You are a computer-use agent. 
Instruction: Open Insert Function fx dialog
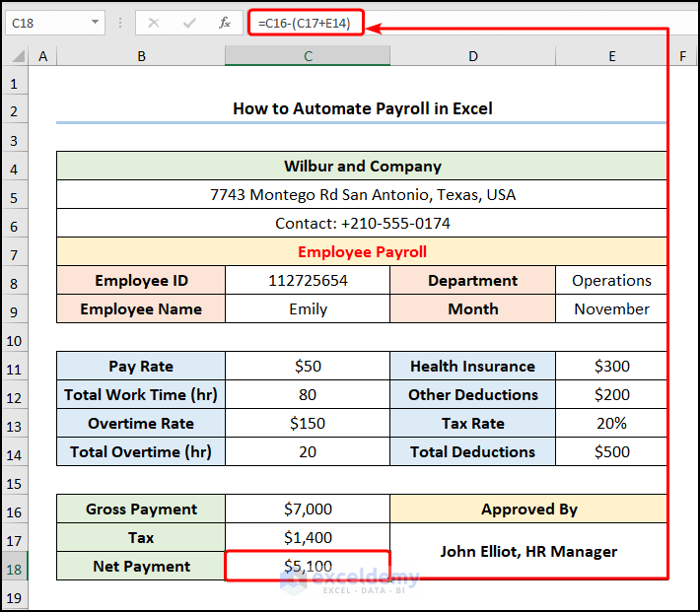[225, 22]
